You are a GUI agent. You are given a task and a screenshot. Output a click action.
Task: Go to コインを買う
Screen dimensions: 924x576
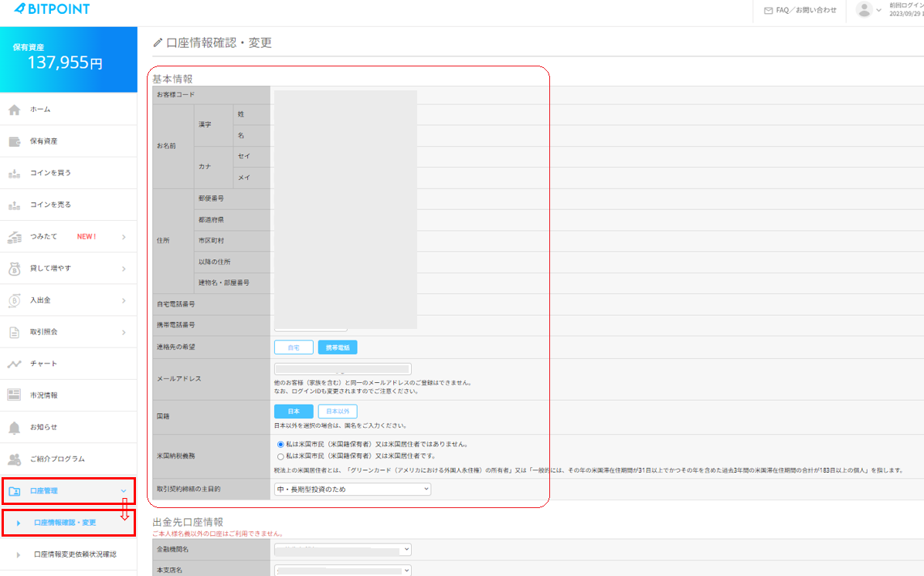click(x=68, y=173)
